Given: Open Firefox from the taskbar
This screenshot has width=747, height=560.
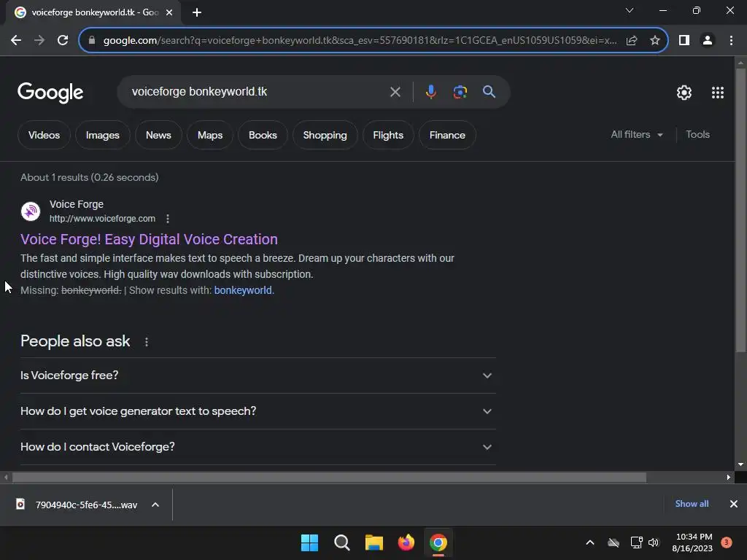Looking at the screenshot, I should [406, 542].
